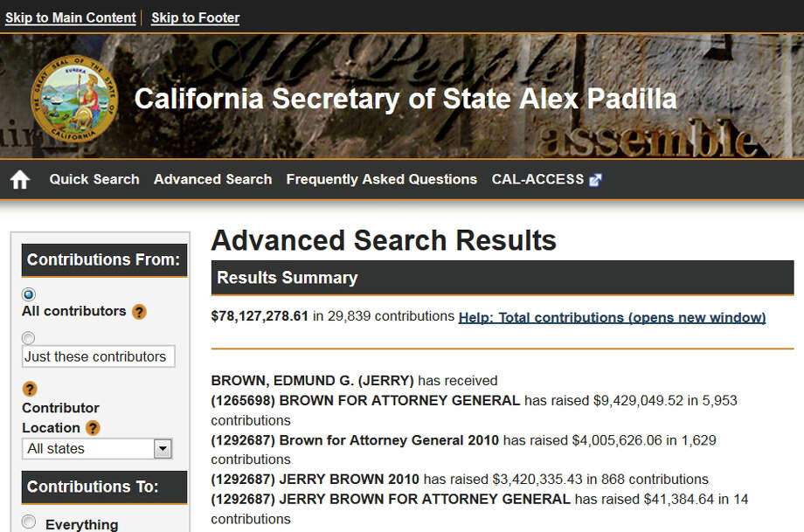Click the Just these contributors text field

tap(99, 356)
